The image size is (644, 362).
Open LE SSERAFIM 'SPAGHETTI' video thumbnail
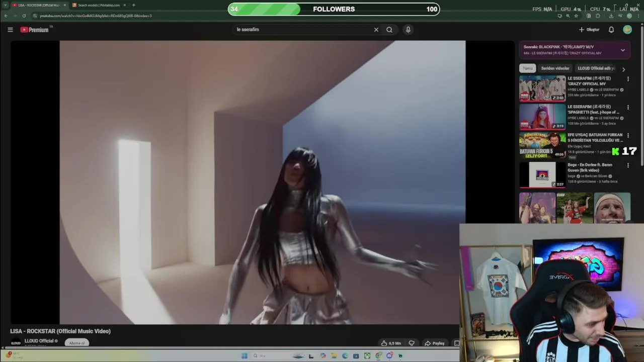click(x=542, y=116)
